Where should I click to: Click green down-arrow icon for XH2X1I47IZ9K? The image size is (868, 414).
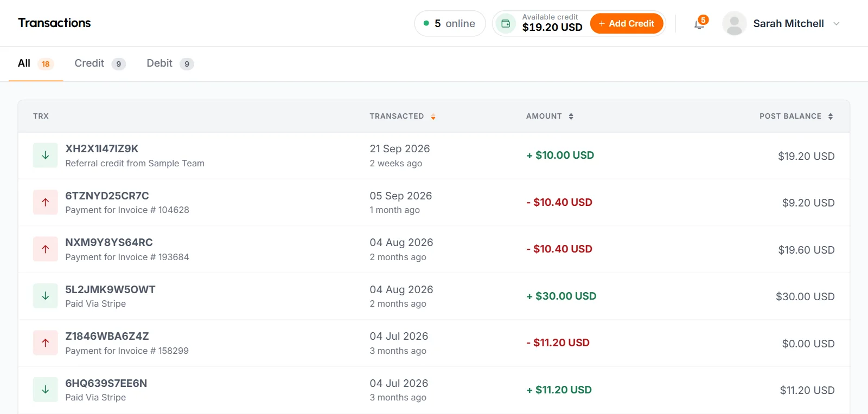coord(46,156)
